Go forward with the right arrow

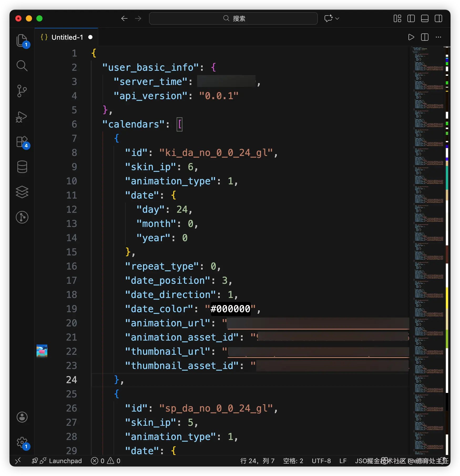[x=138, y=18]
